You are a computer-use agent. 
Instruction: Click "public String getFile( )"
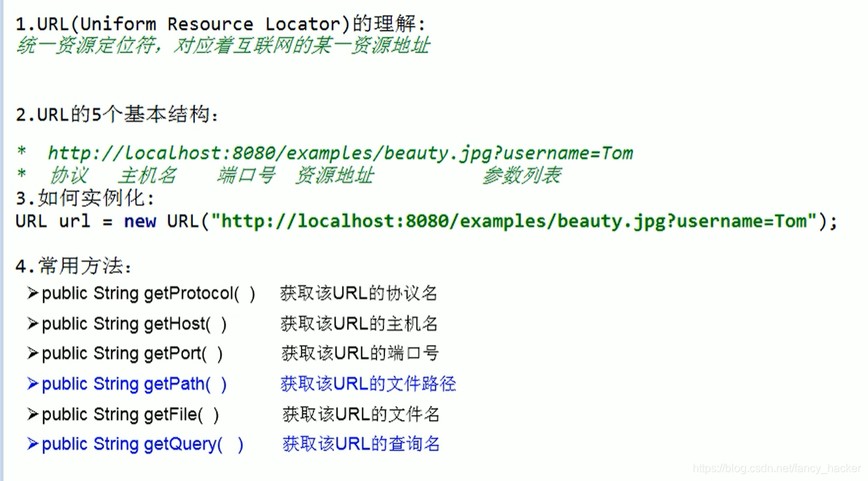[131, 415]
